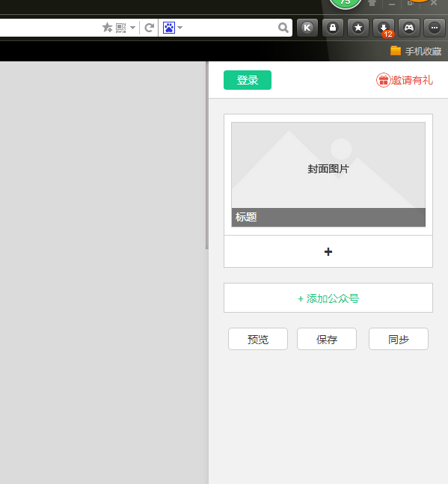Click the green 登录 login button

(x=248, y=80)
